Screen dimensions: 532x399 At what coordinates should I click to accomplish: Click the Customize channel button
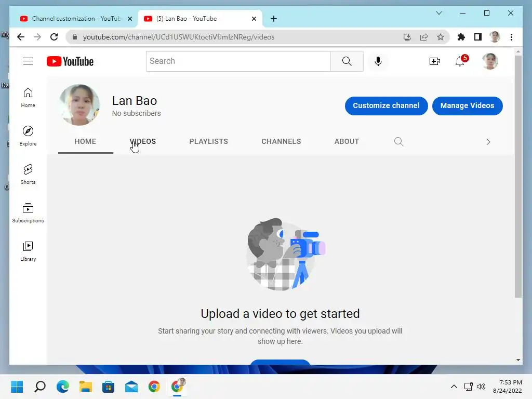386,105
